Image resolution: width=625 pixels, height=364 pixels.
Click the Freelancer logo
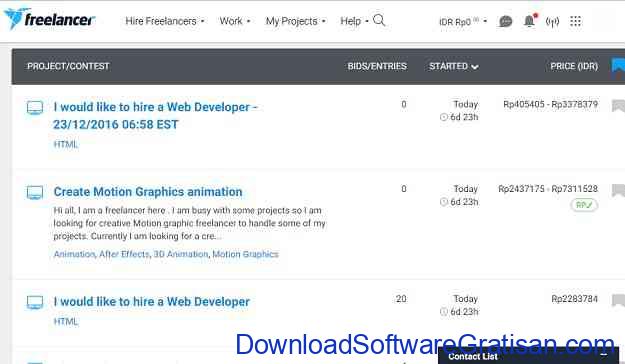point(49,18)
